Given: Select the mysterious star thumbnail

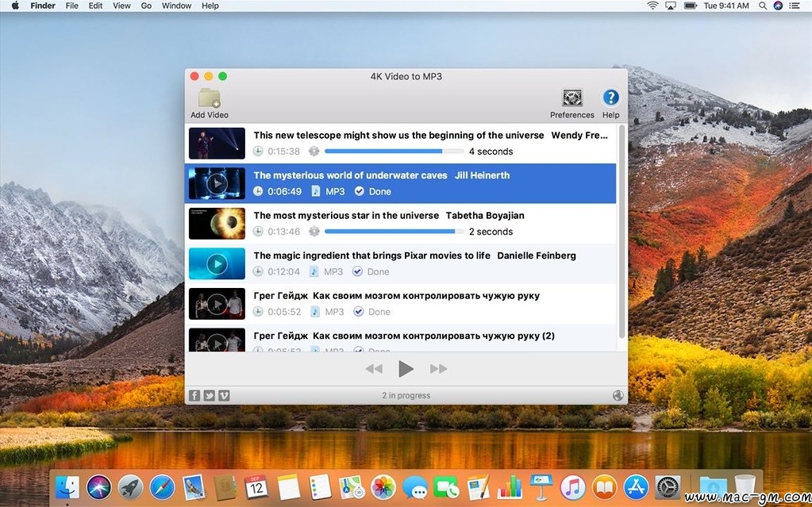Looking at the screenshot, I should [x=217, y=223].
